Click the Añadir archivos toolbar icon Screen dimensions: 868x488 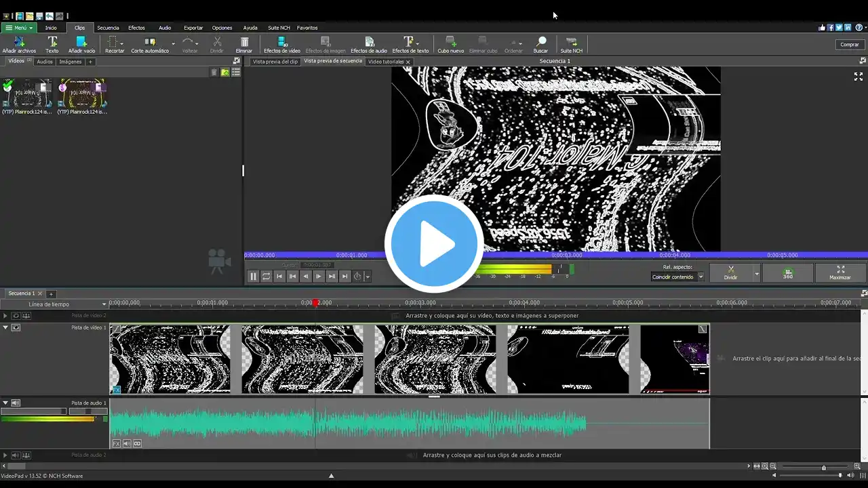18,44
